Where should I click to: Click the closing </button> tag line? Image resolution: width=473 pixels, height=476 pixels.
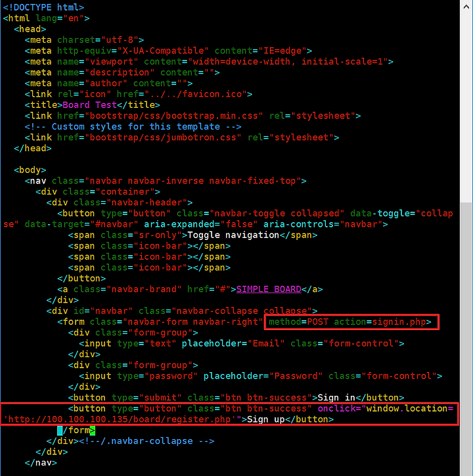[x=81, y=278]
